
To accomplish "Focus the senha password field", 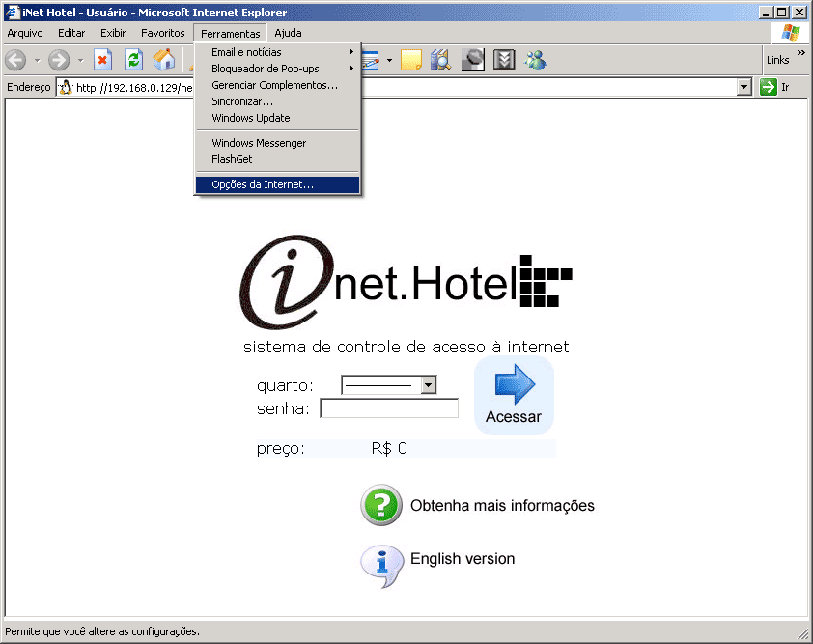I will [389, 408].
